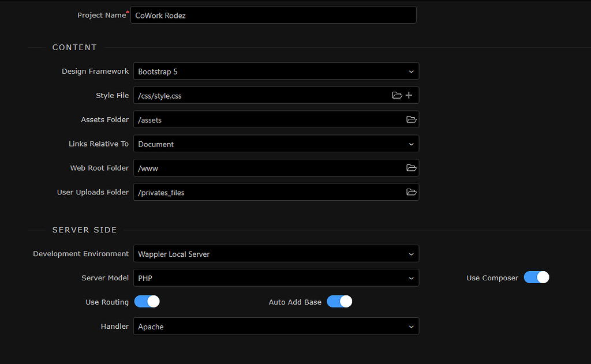Expand the Design Framework dropdown

[x=276, y=72]
